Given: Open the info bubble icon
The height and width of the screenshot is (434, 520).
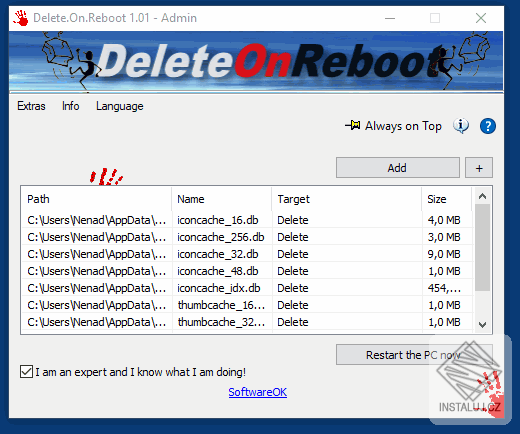Looking at the screenshot, I should click(x=461, y=126).
